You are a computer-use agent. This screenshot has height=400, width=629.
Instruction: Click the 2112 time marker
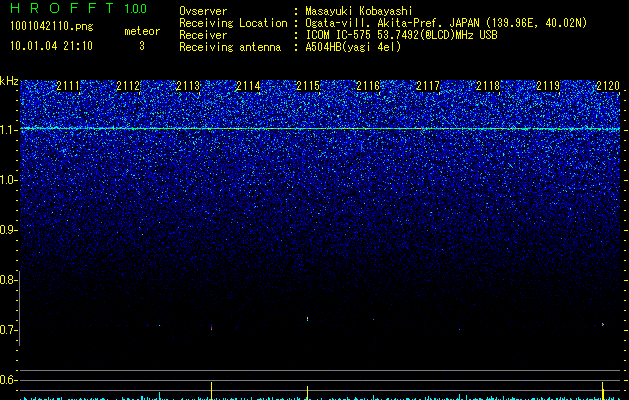click(128, 86)
